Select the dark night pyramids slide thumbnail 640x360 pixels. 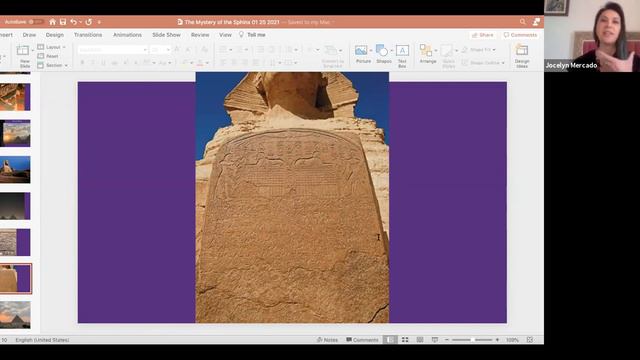pyautogui.click(x=15, y=206)
